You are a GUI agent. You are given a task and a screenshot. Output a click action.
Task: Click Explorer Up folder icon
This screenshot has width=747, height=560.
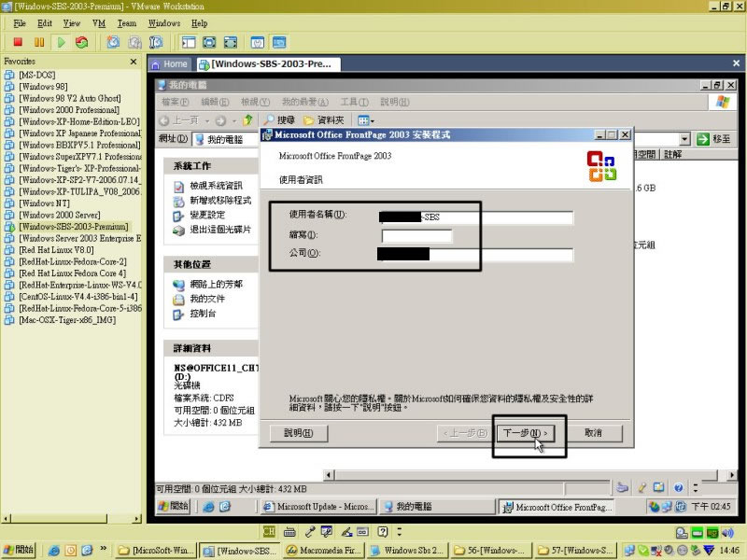pos(247,120)
